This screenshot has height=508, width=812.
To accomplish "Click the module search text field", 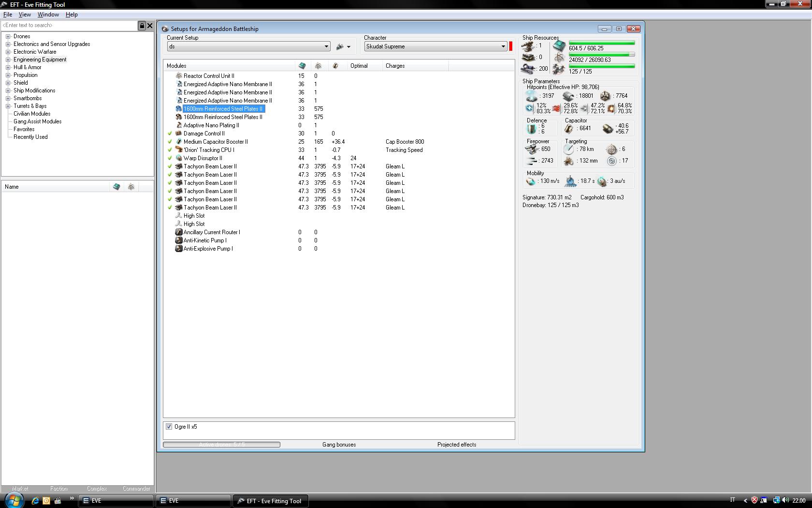I will 70,26.
